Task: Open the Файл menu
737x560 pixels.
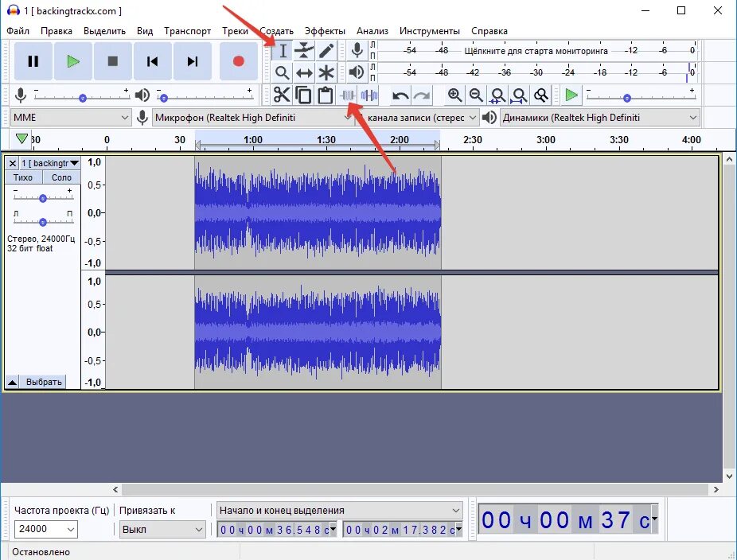Action: (18, 31)
